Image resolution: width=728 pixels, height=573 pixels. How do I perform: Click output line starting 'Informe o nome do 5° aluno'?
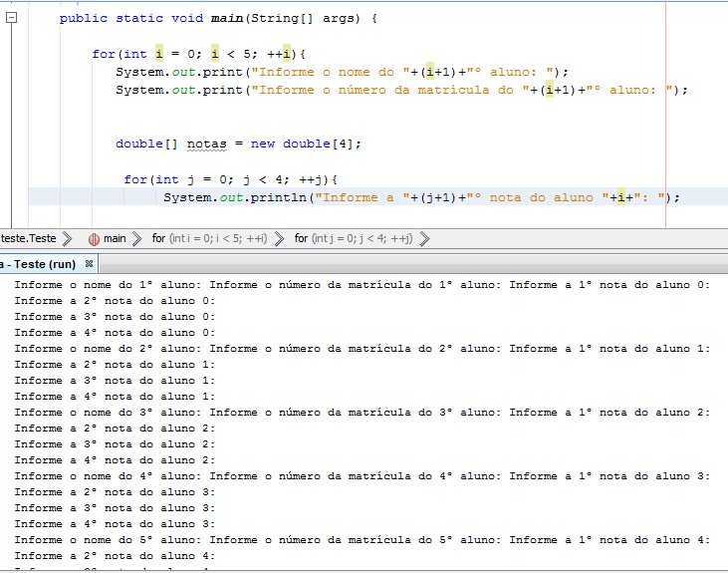coord(363,540)
